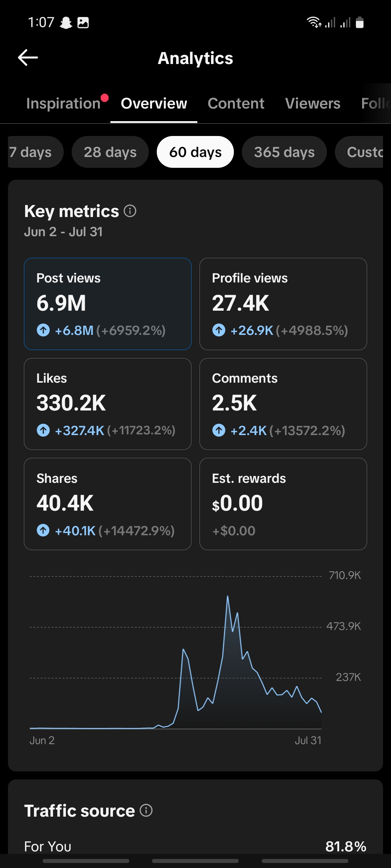391x868 pixels.
Task: Tap the Post views up-arrow icon
Action: [x=43, y=330]
